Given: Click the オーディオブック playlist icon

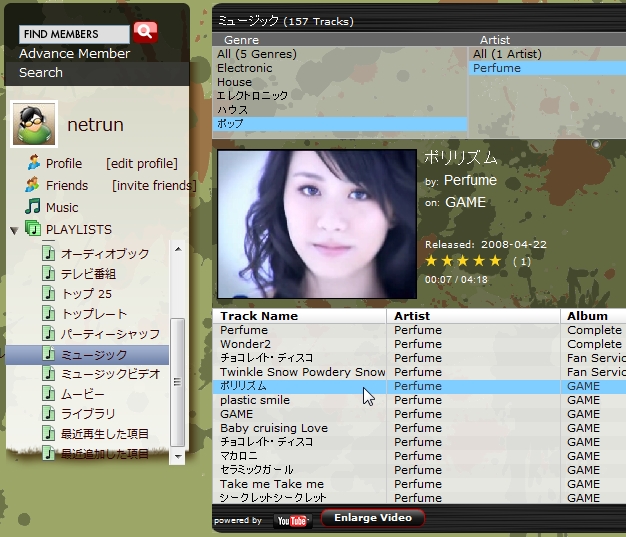Looking at the screenshot, I should point(49,253).
